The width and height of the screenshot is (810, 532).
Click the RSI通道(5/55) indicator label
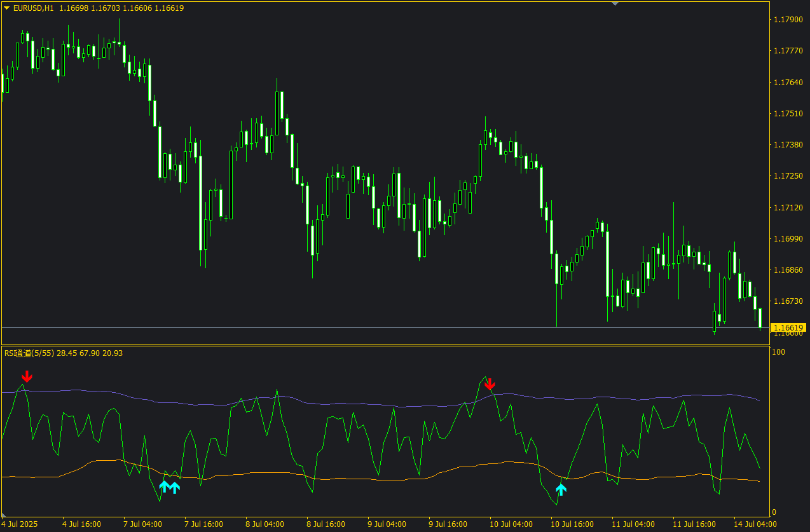(29, 353)
